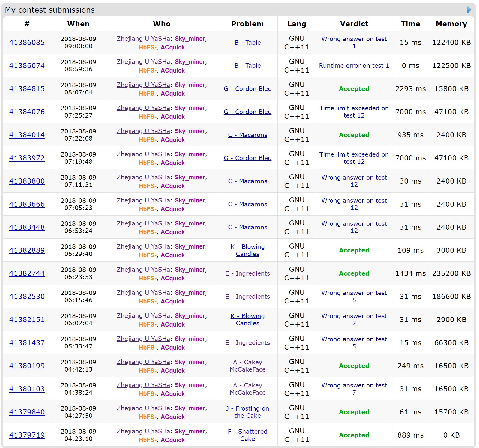
Task: Open submission 41379719 details
Action: pyautogui.click(x=27, y=435)
